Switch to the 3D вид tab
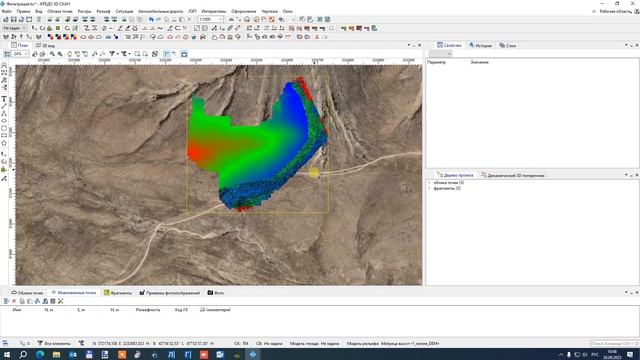The width and height of the screenshot is (640, 360). 45,45
